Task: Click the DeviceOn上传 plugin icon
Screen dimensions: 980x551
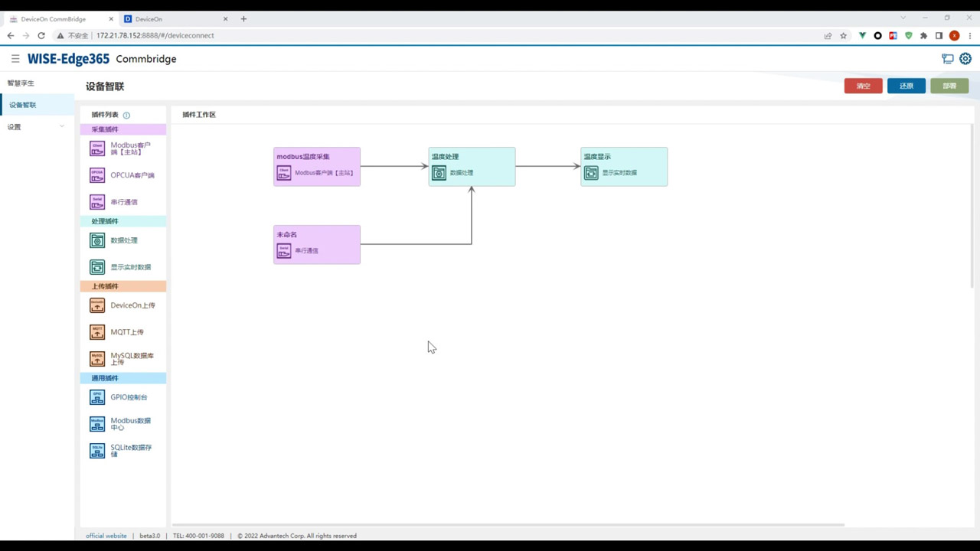Action: point(97,305)
